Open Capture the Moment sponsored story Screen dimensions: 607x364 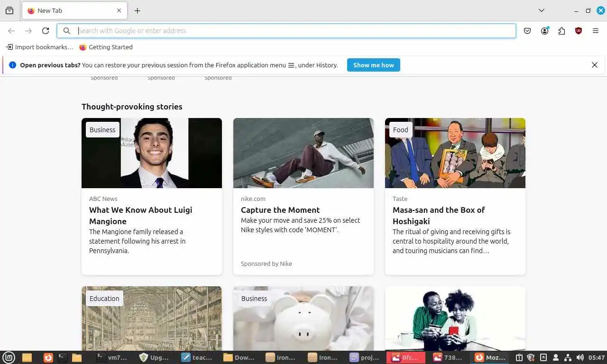pos(280,210)
